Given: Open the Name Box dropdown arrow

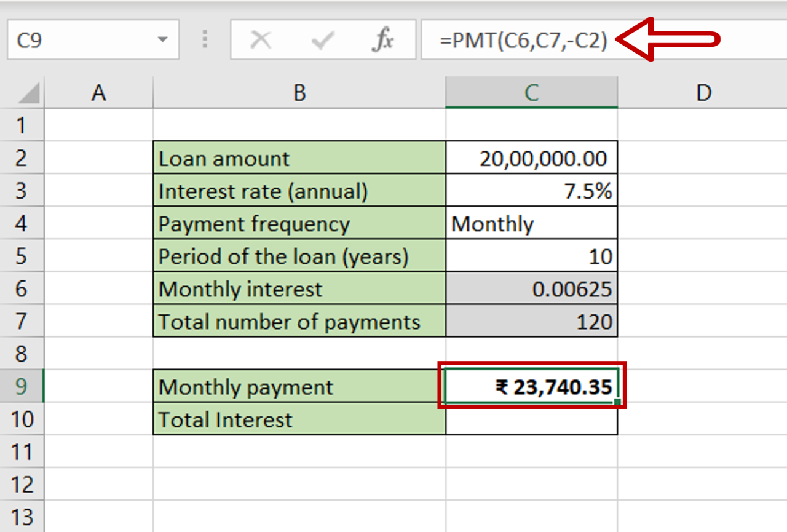Looking at the screenshot, I should (x=162, y=39).
